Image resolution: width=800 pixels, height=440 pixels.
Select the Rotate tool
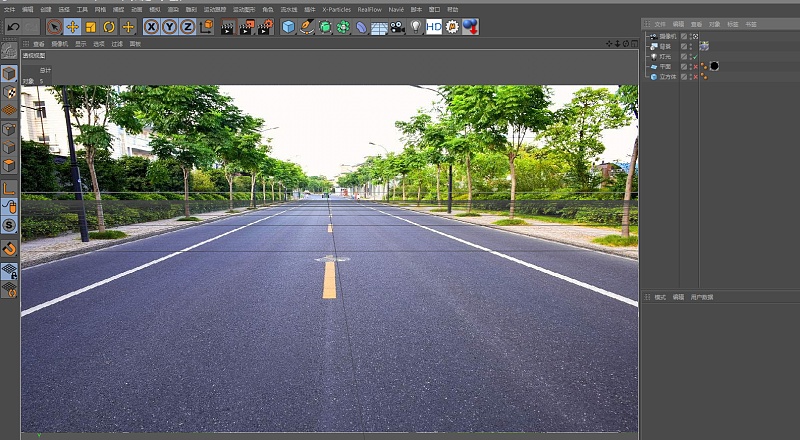[109, 27]
